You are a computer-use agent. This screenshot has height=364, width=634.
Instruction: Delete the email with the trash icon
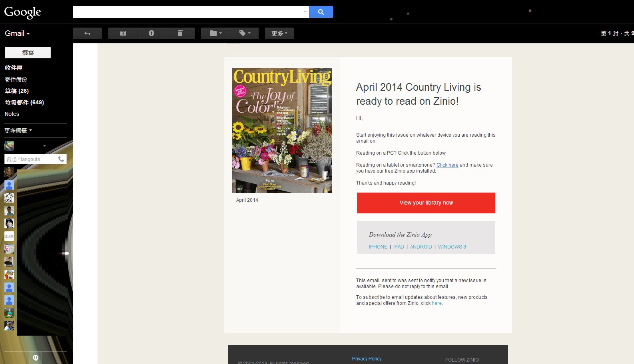180,33
